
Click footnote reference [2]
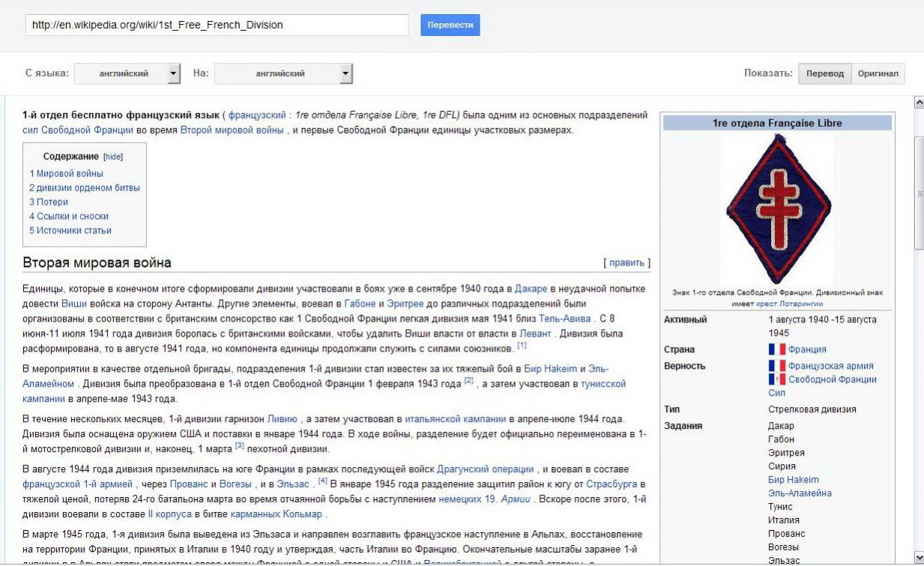469,381
